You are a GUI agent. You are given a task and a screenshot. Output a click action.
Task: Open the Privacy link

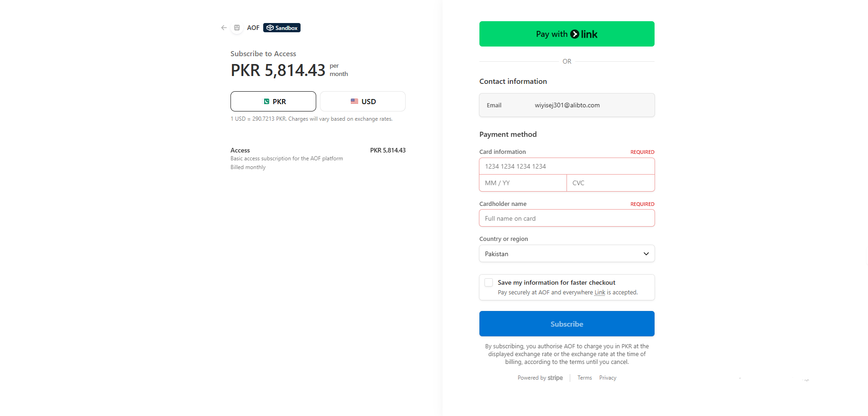[x=608, y=378]
